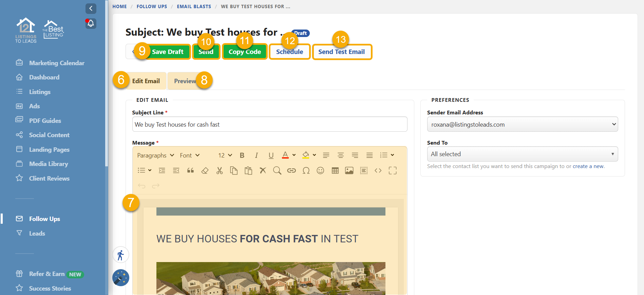Image resolution: width=644 pixels, height=295 pixels.
Task: Open Landing Pages from the sidebar menu
Action: (49, 149)
